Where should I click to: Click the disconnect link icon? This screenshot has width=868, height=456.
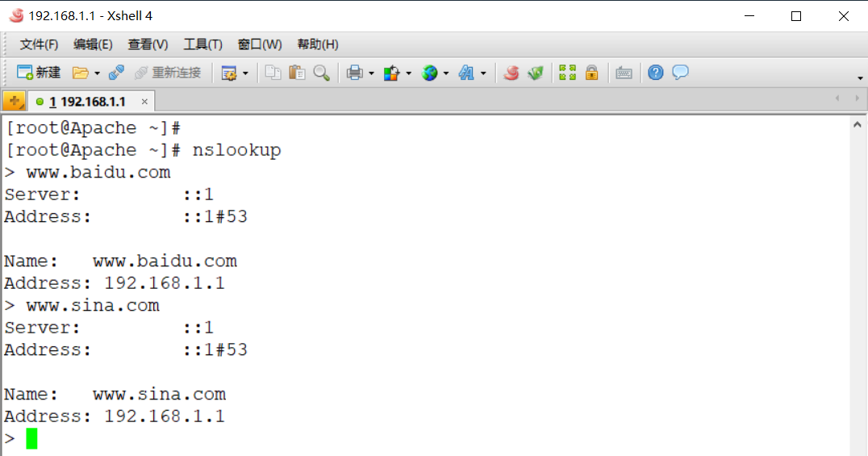click(x=116, y=73)
